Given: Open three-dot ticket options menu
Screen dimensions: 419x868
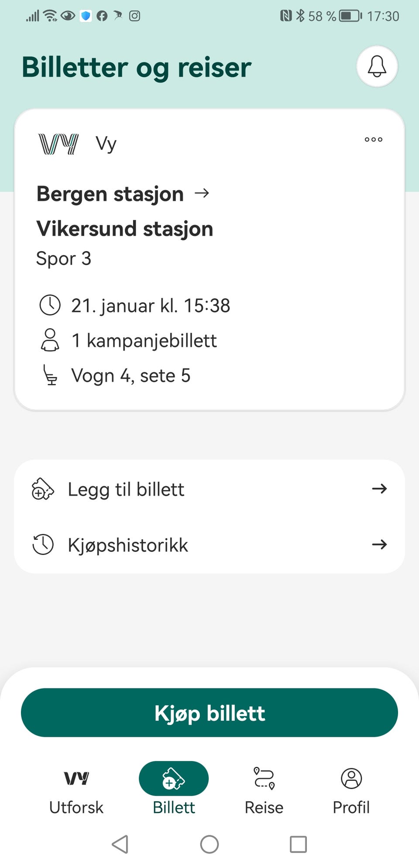Looking at the screenshot, I should 373,140.
